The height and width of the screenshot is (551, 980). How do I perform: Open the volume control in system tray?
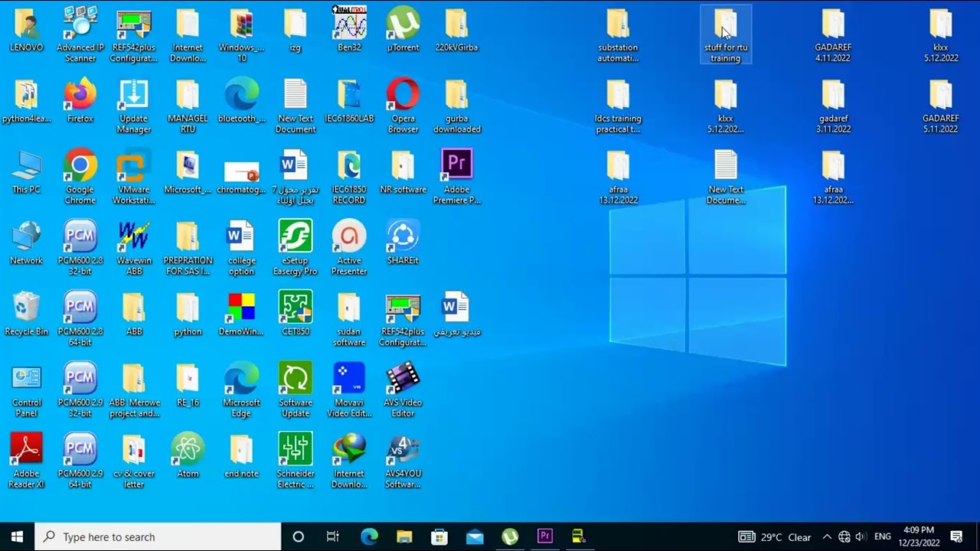tap(861, 536)
